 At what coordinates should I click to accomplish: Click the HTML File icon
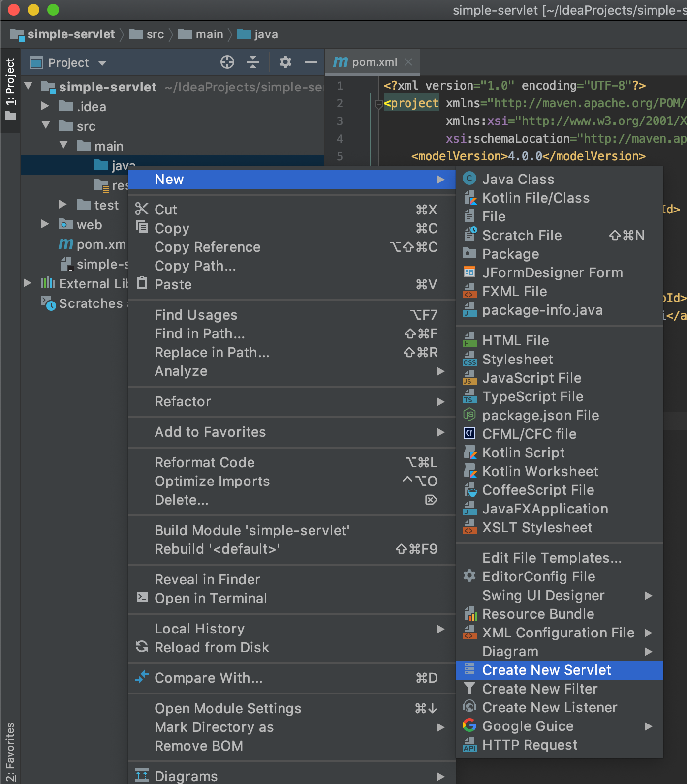click(470, 340)
